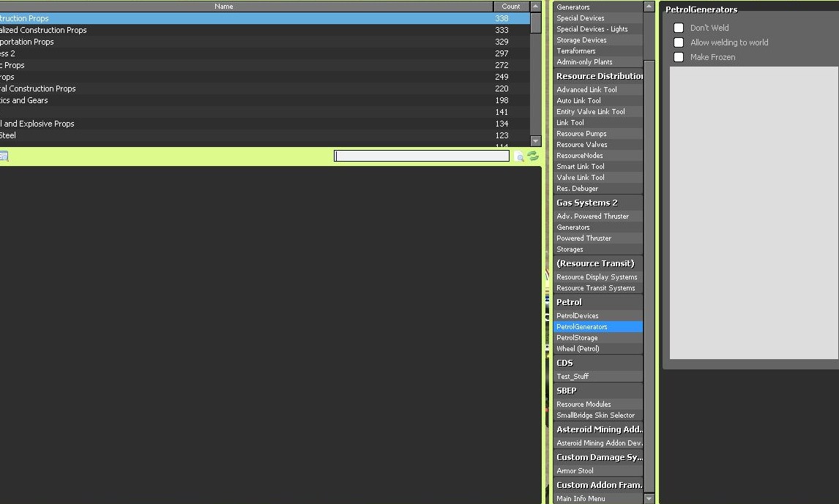This screenshot has height=504, width=839.
Task: Open the Res. Debuger tool
Action: pos(597,188)
